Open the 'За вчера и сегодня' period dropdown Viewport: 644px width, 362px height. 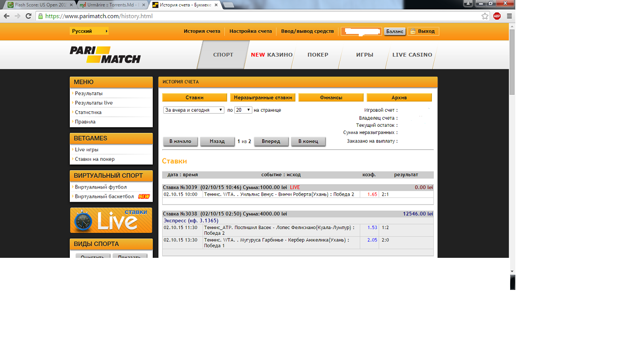(x=194, y=110)
